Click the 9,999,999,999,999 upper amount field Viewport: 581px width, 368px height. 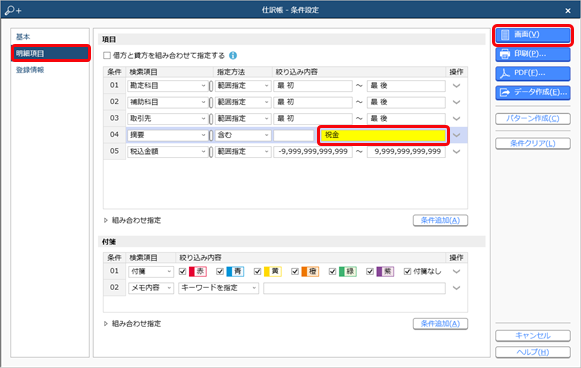coord(406,152)
